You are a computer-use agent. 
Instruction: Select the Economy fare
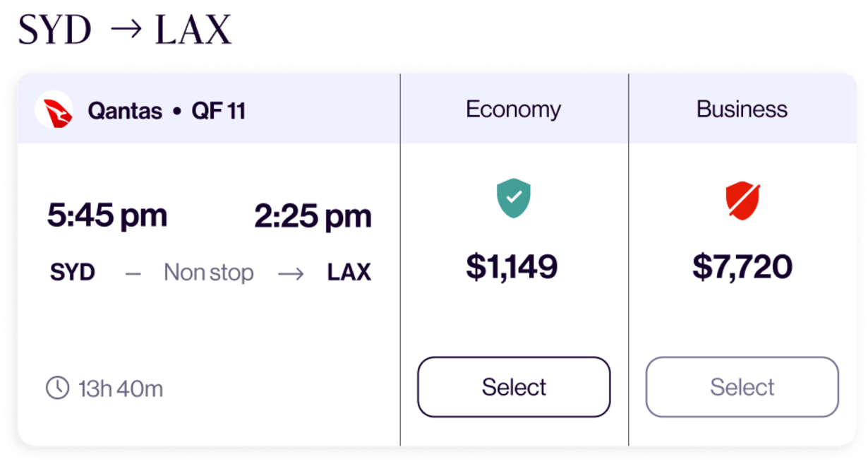[x=514, y=387]
